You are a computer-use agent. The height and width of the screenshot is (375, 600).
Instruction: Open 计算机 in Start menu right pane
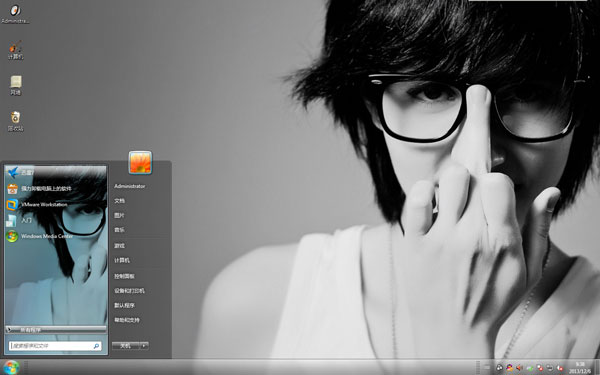click(122, 260)
